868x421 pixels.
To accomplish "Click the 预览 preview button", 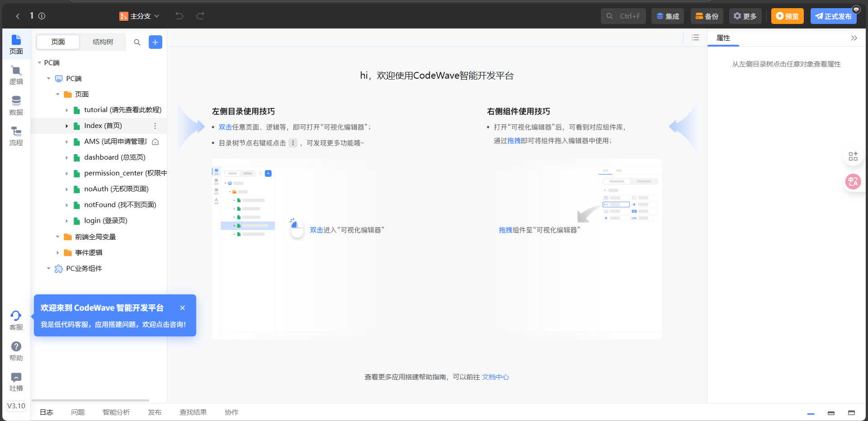I will tap(787, 16).
